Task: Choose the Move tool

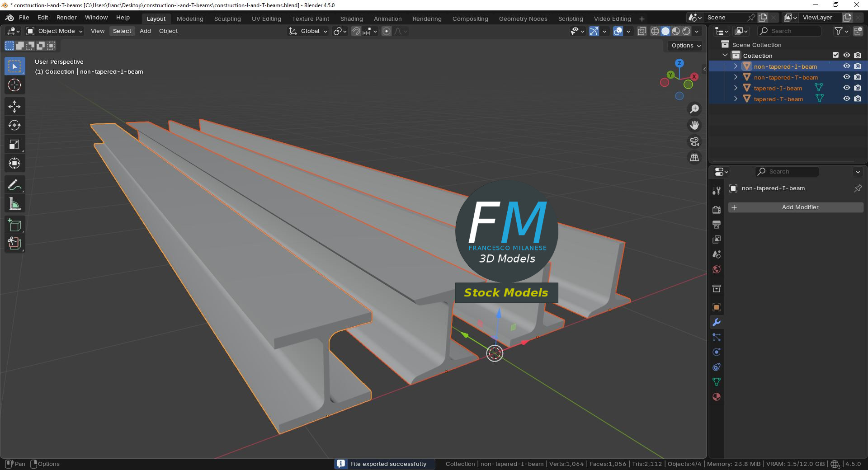Action: click(x=14, y=107)
